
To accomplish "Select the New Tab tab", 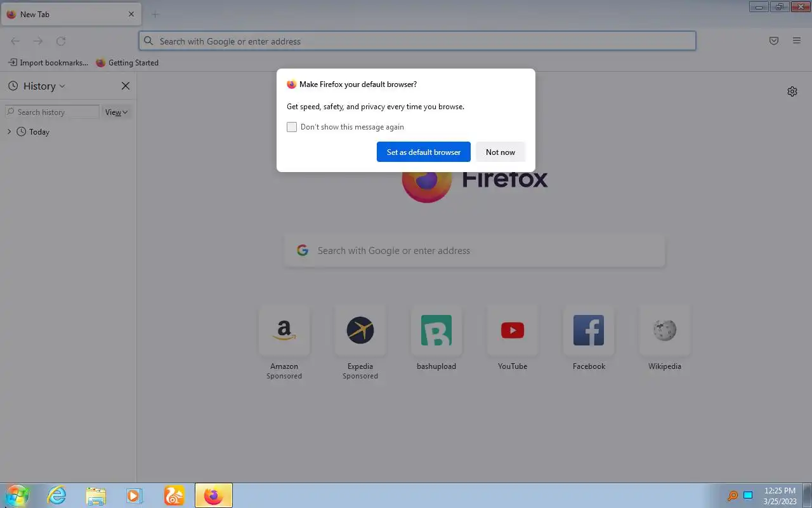I will tap(70, 14).
